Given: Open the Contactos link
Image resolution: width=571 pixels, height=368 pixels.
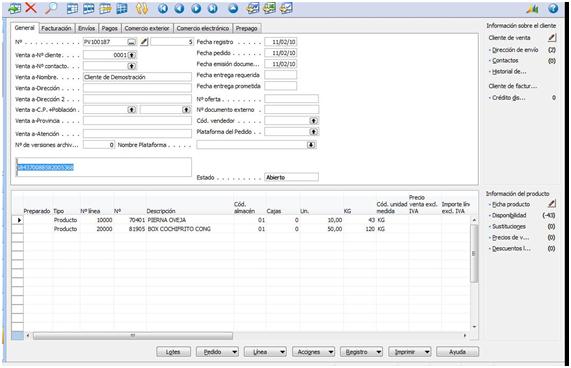Looking at the screenshot, I should (505, 61).
